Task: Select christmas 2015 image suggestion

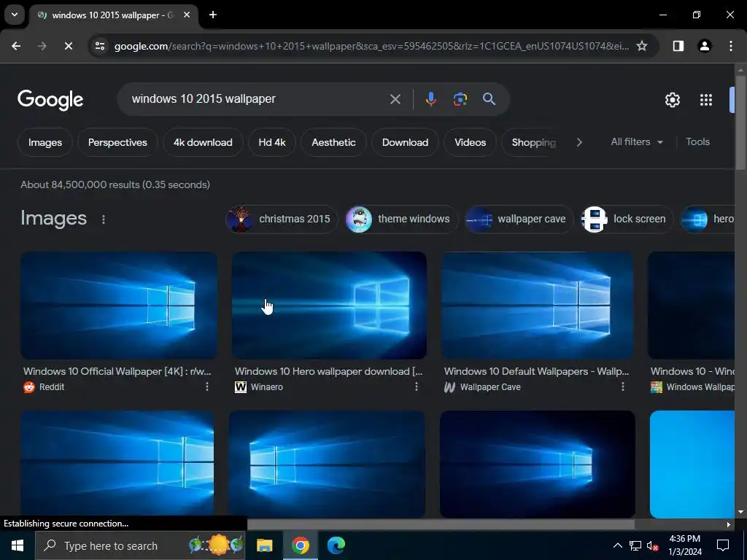Action: (x=282, y=219)
